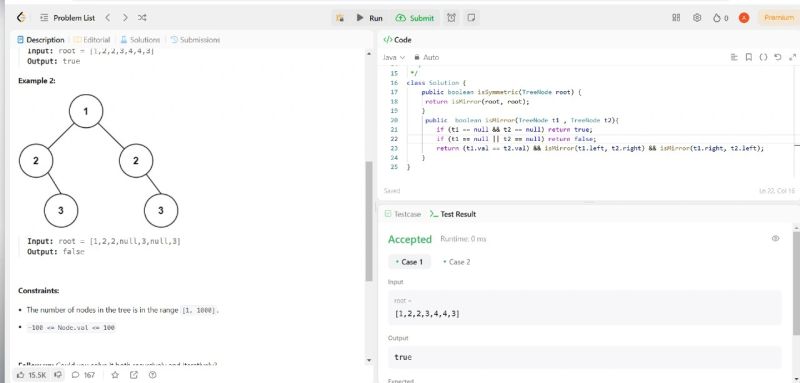Pick a random problem with shuffle icon

click(x=142, y=18)
